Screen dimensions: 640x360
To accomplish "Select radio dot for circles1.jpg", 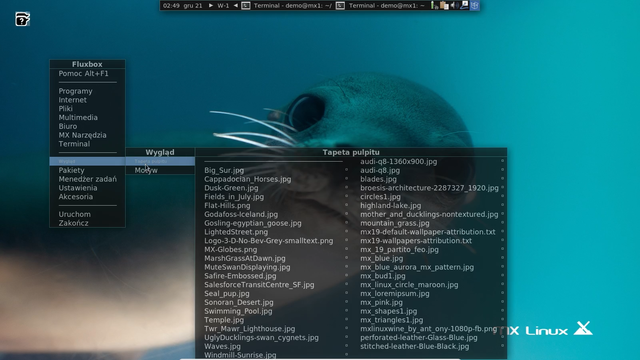I will pos(502,196).
